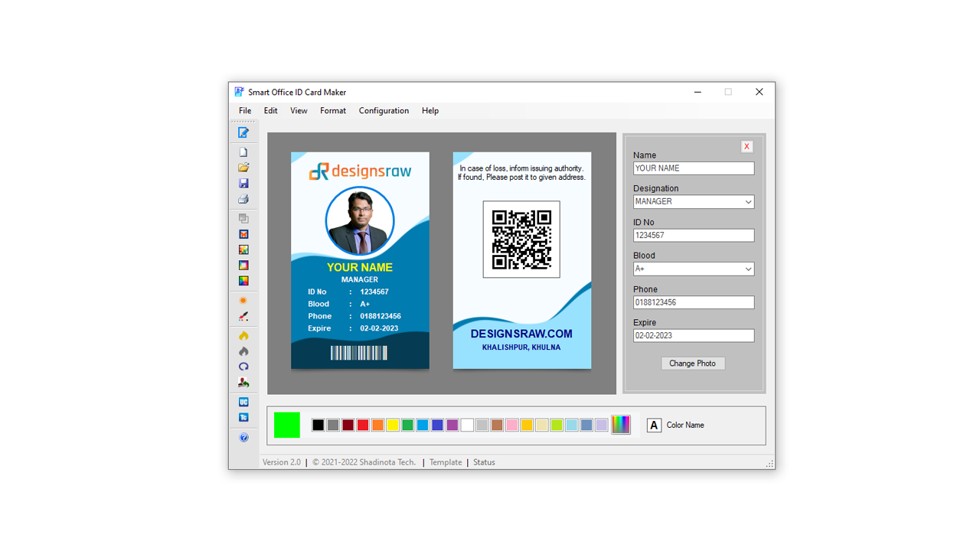The image size is (980, 551).
Task: Open the Help question mark icon
Action: click(x=243, y=437)
